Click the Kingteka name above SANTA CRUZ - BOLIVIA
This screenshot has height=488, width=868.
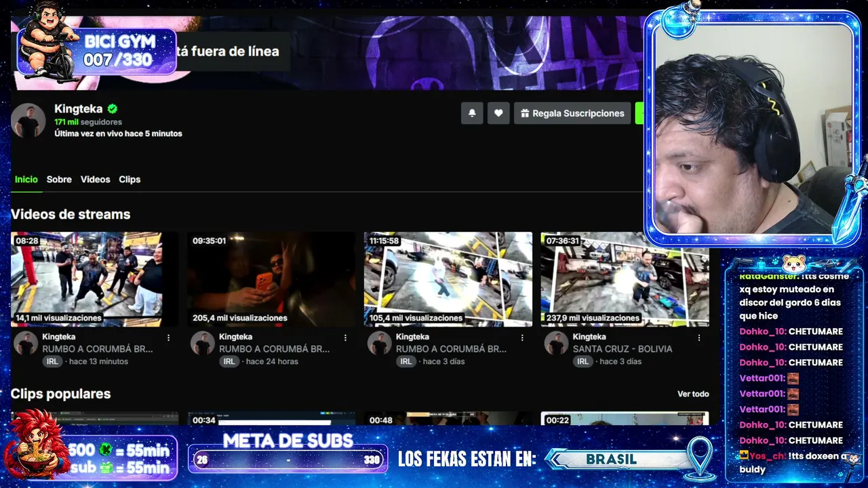coord(589,337)
